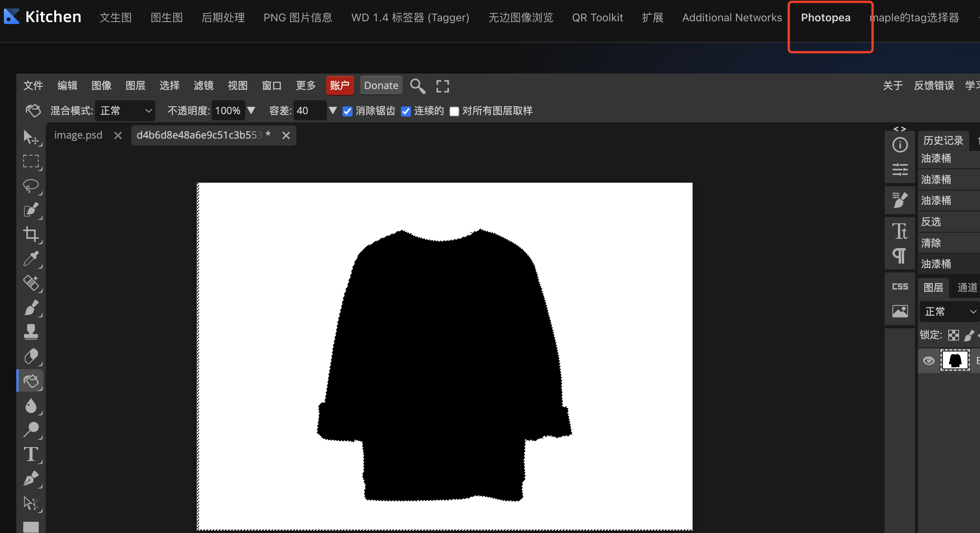980x533 pixels.
Task: Uncheck the 连续的 contiguous option
Action: click(x=406, y=111)
